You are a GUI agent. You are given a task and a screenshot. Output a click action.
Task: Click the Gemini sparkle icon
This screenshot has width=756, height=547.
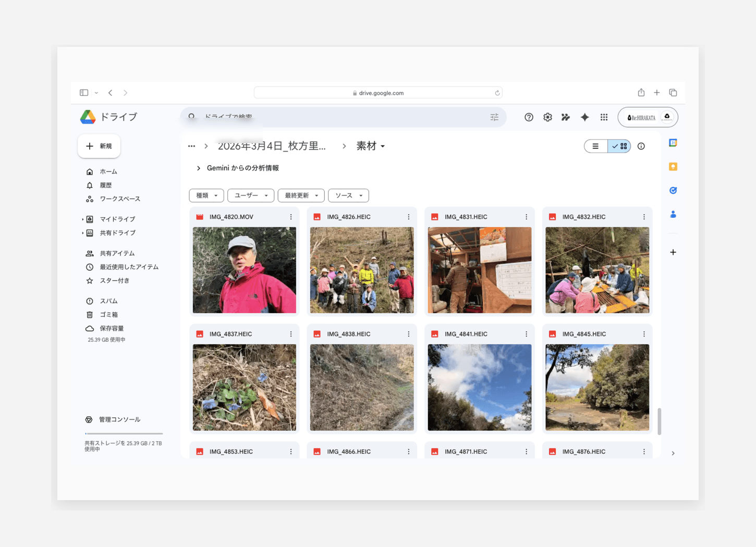pos(584,117)
